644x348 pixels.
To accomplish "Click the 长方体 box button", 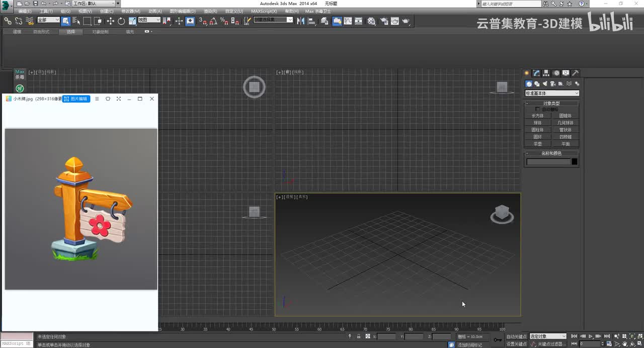I will (538, 116).
